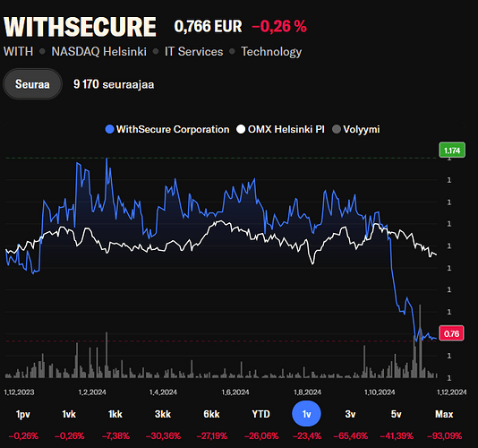
Task: Select the 1vk time range
Action: (69, 414)
